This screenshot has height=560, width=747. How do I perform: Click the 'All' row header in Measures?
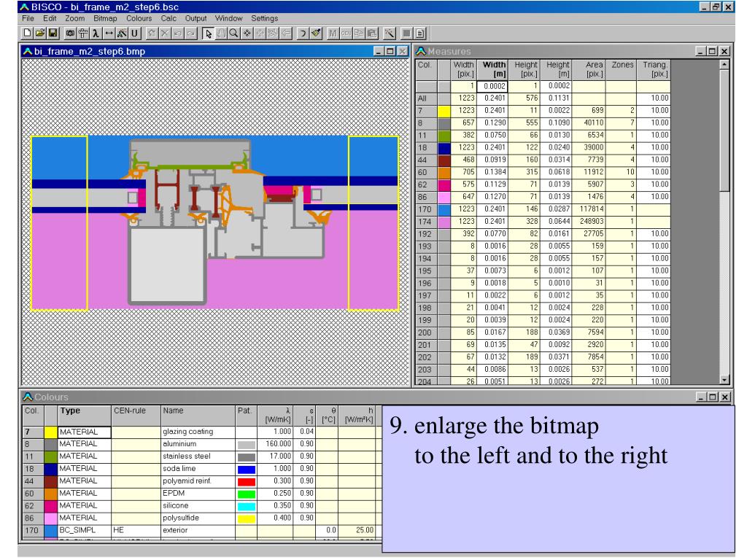coord(426,98)
